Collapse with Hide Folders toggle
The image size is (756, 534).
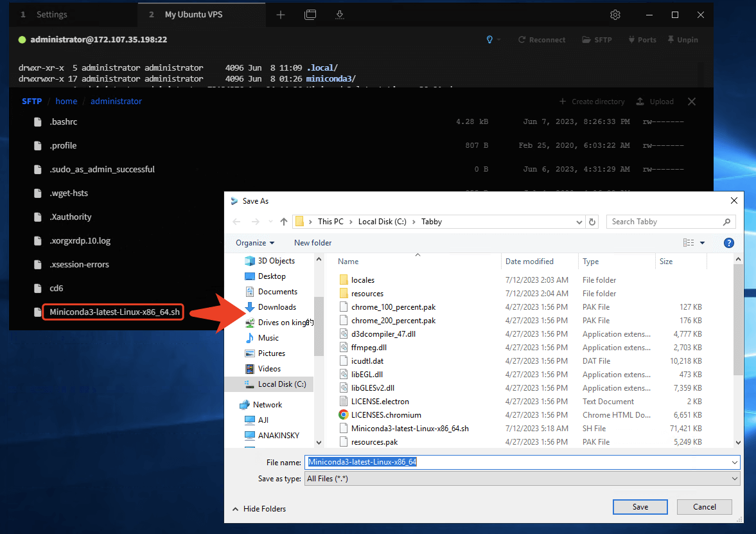coord(259,510)
